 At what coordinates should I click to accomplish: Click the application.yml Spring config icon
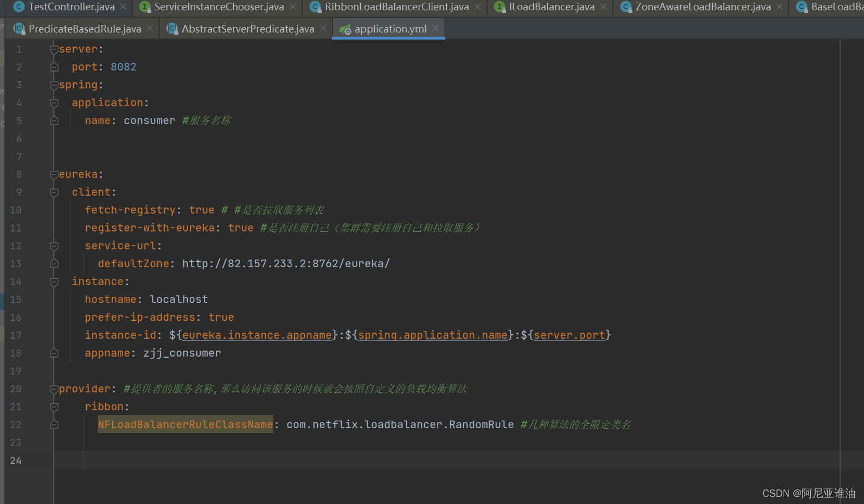[x=345, y=29]
